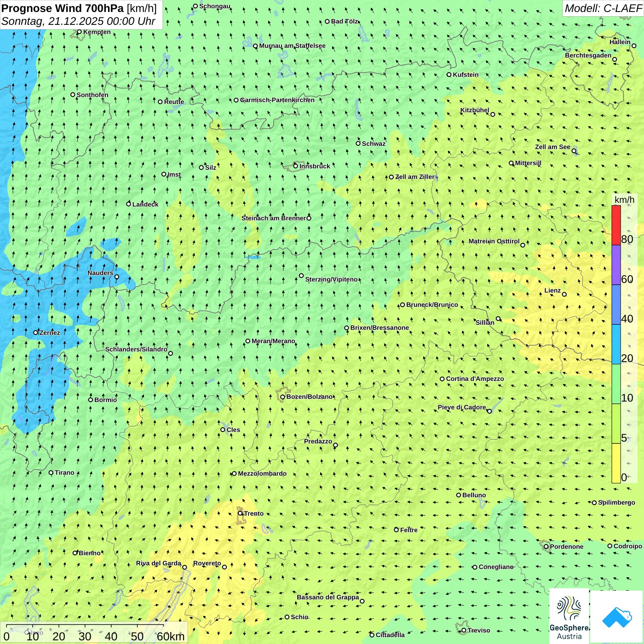This screenshot has height=644, width=644.
Task: Click the 'Conegliano' label
Action: coord(496,567)
